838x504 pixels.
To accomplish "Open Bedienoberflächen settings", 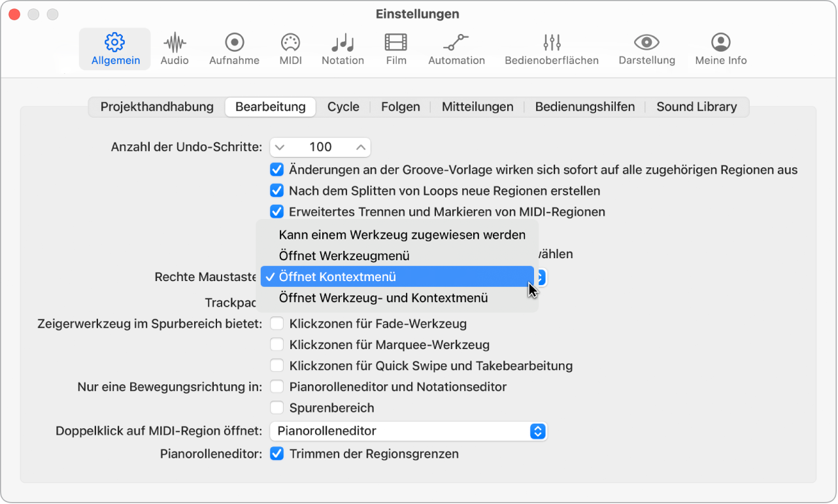I will 551,48.
